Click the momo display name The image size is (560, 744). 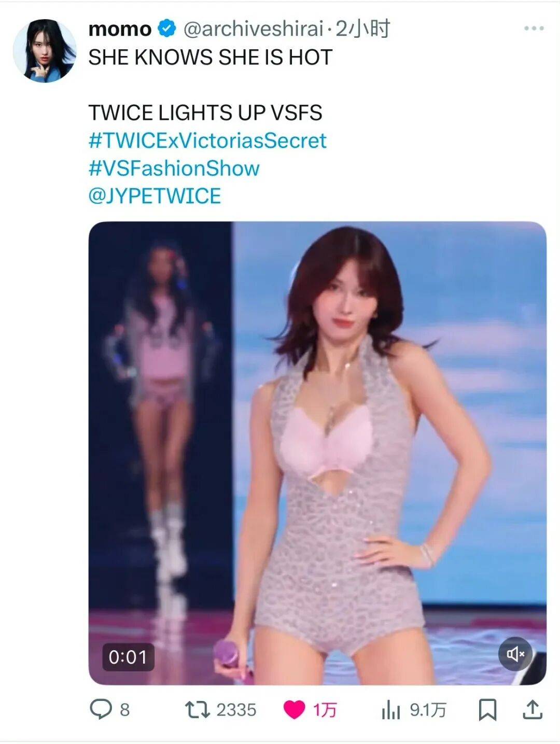click(x=120, y=29)
